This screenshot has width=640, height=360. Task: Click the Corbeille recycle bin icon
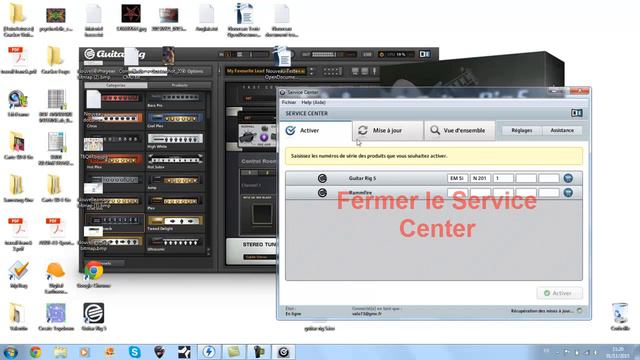tap(620, 316)
